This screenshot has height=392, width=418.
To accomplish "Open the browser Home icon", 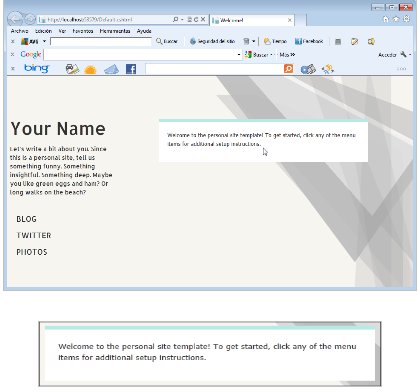I will (x=386, y=19).
